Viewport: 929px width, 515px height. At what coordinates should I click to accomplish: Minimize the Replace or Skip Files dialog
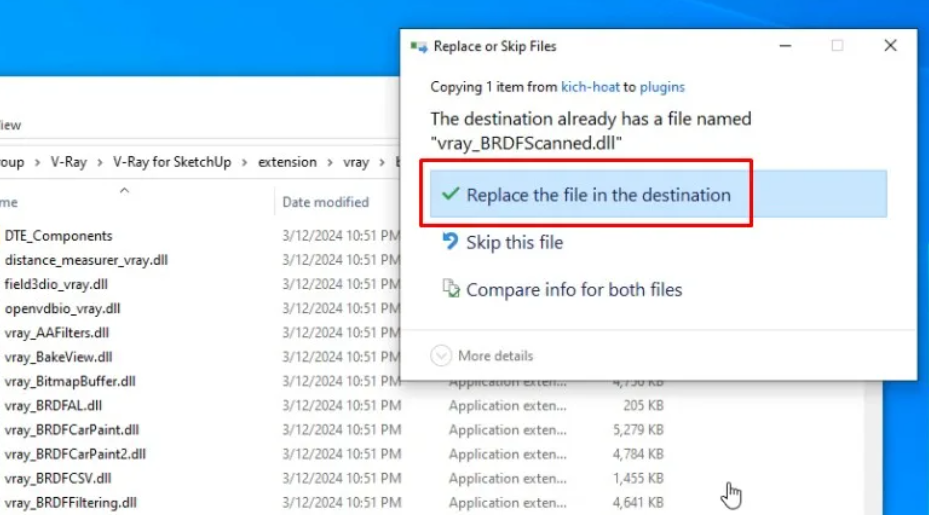pos(784,46)
